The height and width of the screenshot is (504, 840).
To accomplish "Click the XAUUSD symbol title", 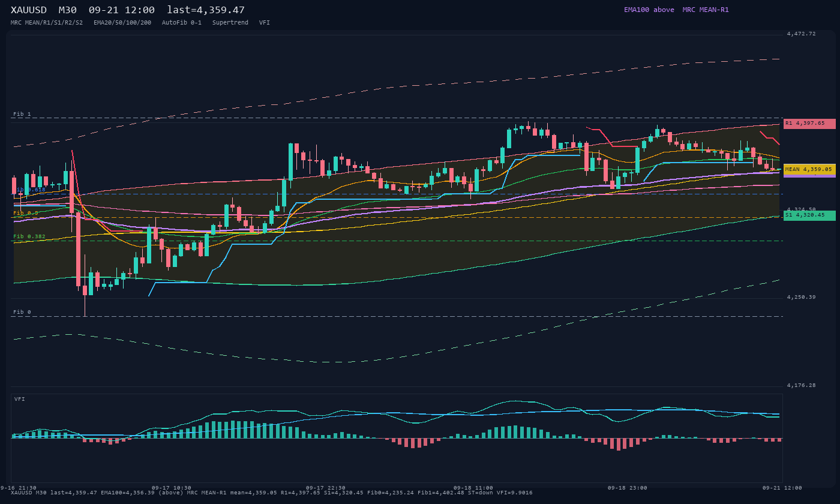I will (x=29, y=10).
